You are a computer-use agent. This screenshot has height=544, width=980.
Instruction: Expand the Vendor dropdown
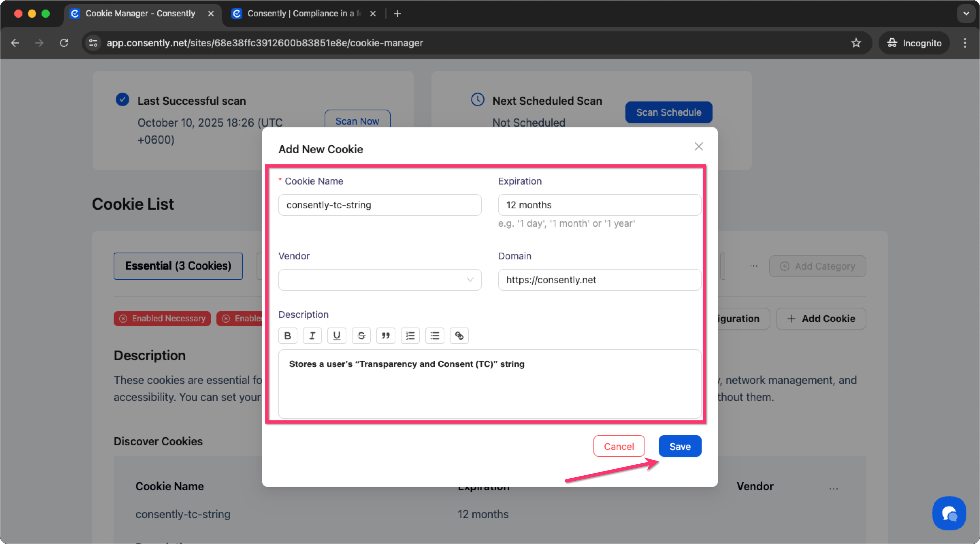380,280
